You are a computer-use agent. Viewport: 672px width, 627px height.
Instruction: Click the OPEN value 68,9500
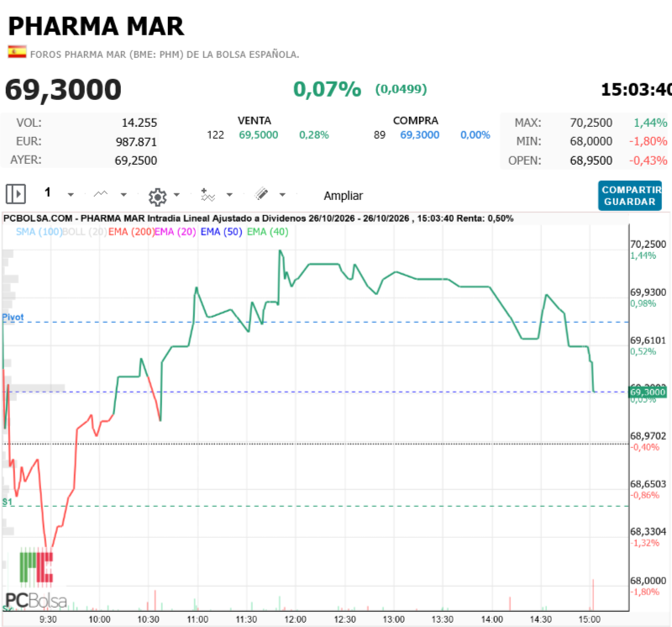pyautogui.click(x=591, y=161)
